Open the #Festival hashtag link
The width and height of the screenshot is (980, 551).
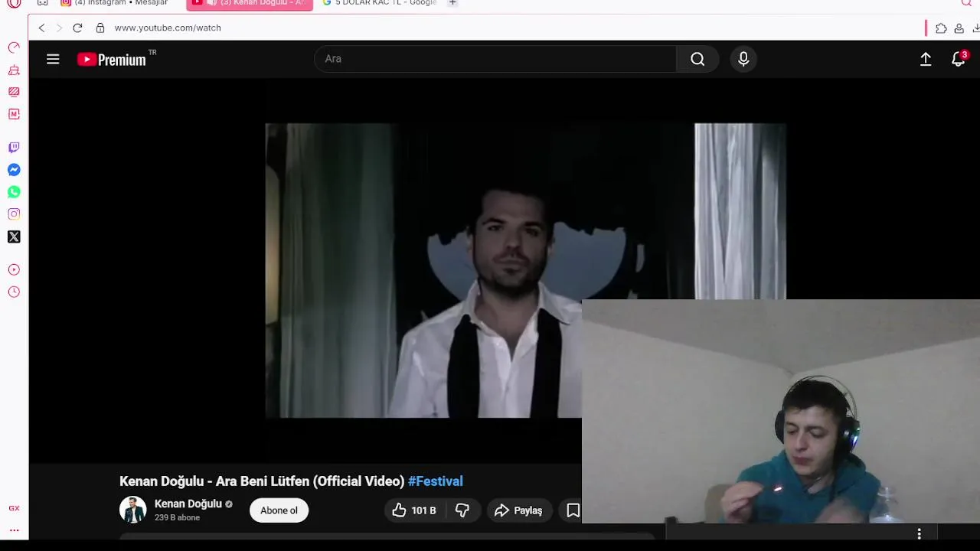click(x=436, y=481)
